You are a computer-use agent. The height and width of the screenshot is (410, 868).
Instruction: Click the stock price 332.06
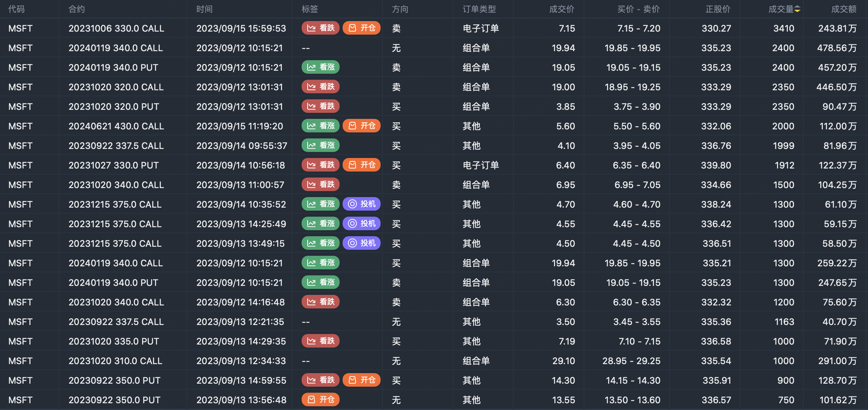tap(716, 126)
